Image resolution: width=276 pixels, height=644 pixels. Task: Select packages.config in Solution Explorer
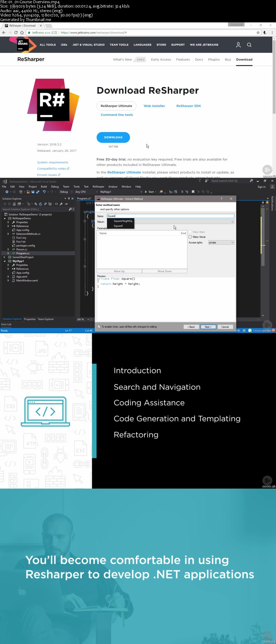[26, 246]
